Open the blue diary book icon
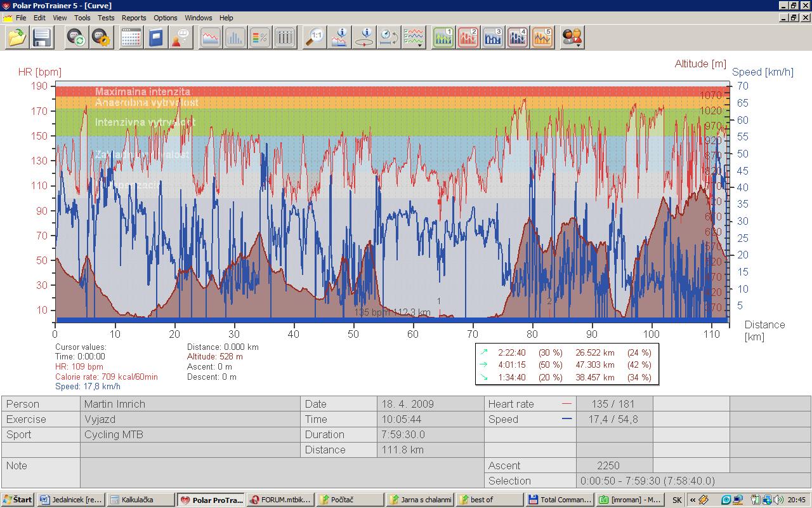The height and width of the screenshot is (508, 812). pyautogui.click(x=155, y=38)
